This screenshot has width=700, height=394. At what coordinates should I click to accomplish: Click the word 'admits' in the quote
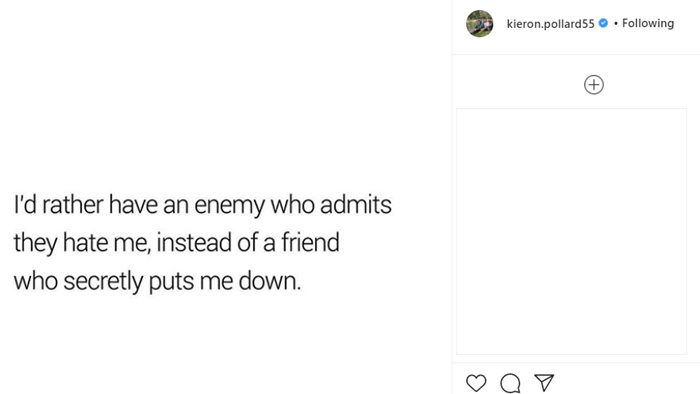coord(356,204)
